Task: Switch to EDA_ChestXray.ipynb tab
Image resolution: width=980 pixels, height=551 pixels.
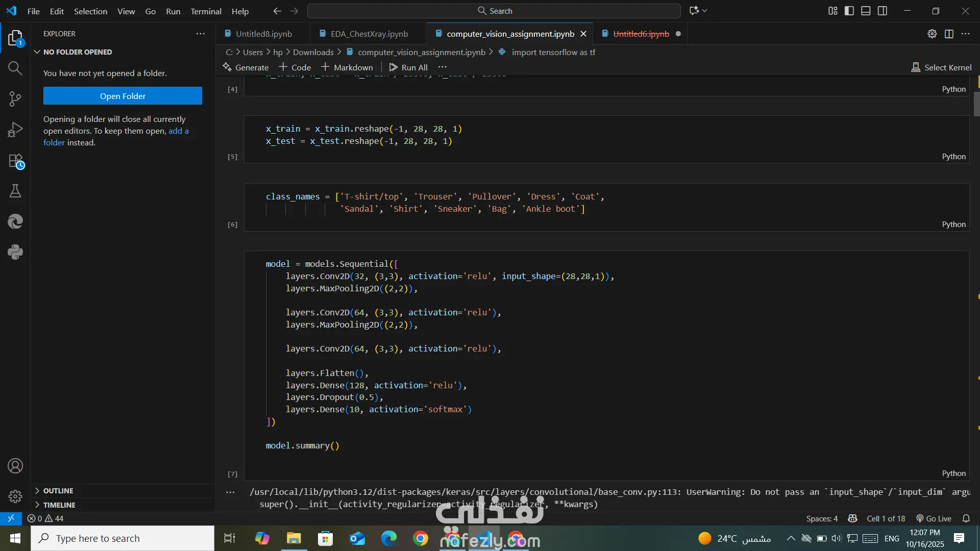Action: (x=369, y=34)
